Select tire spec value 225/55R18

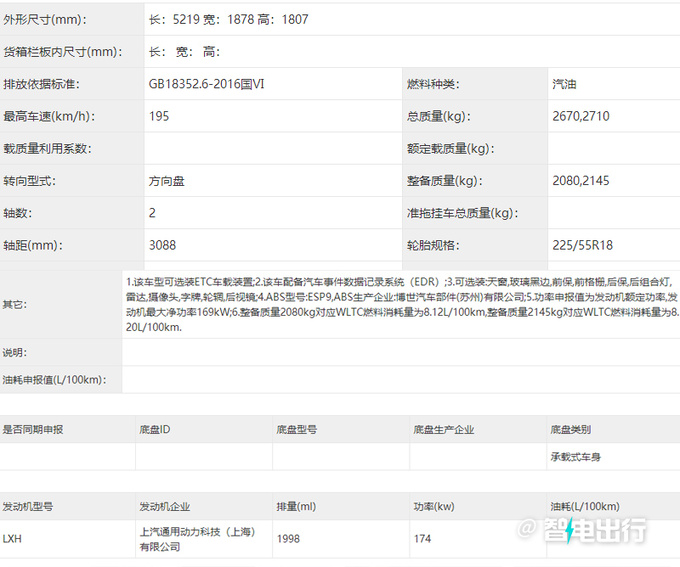582,246
